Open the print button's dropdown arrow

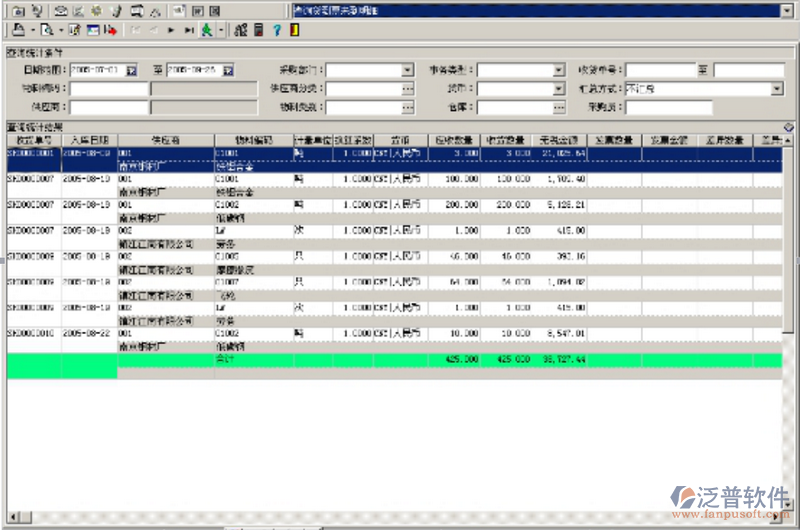32,30
